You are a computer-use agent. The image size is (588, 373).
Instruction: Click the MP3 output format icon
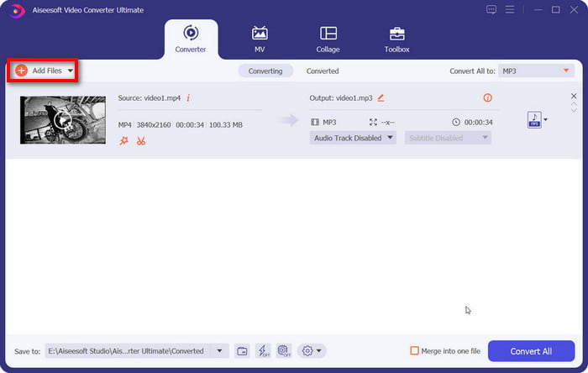tap(534, 120)
